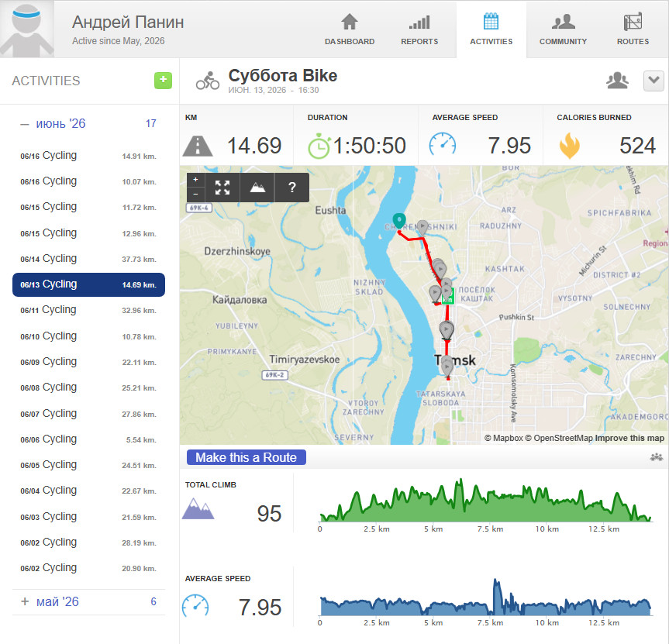Open 06/06 Cycling 5.54 km activity
669x644 pixels.
pyautogui.click(x=88, y=439)
